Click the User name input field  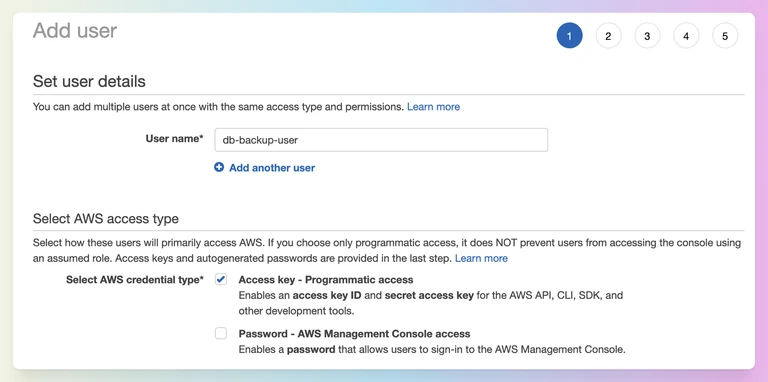coord(381,140)
